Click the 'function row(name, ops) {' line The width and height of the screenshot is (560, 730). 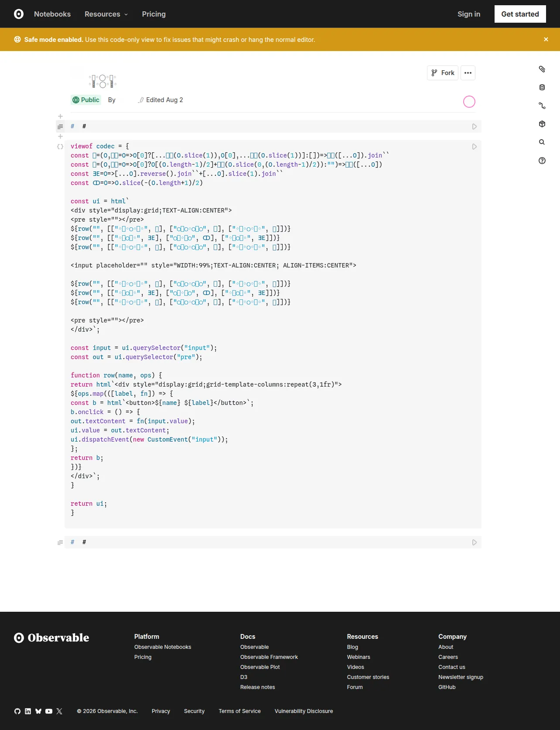116,375
